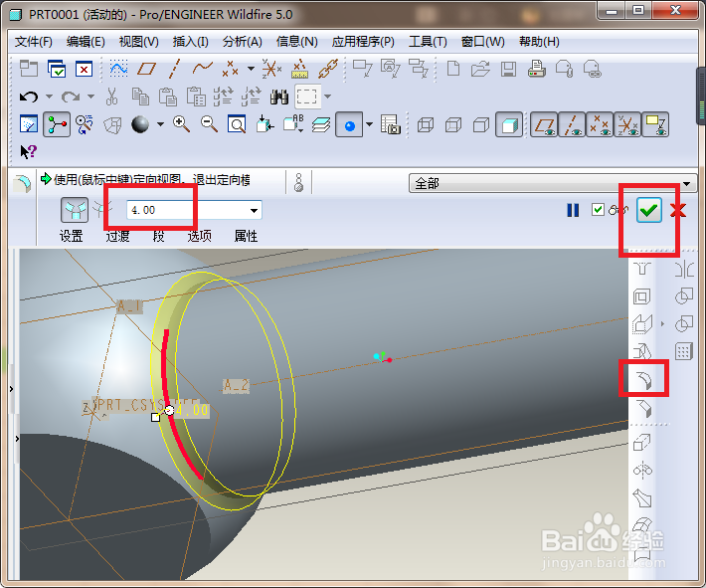Expand the upper left side panel arrow
The width and height of the screenshot is (706, 588).
click(11, 388)
